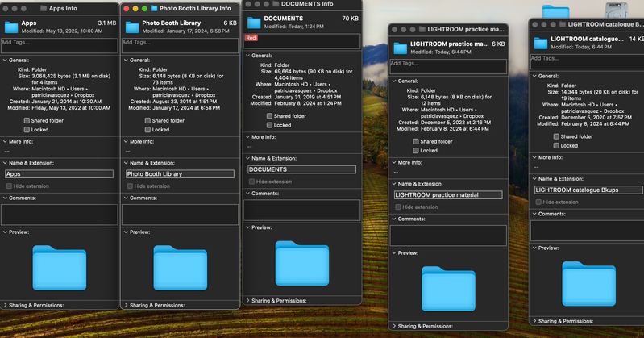Click LIGHTROOM practice title bar folder icon
Viewport: 644px width, 338px height.
(x=422, y=29)
